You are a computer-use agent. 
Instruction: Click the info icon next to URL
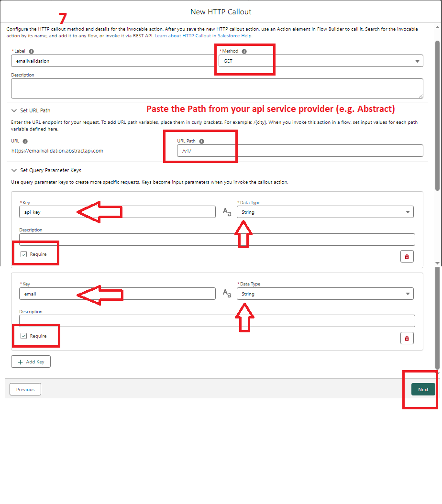coord(25,142)
